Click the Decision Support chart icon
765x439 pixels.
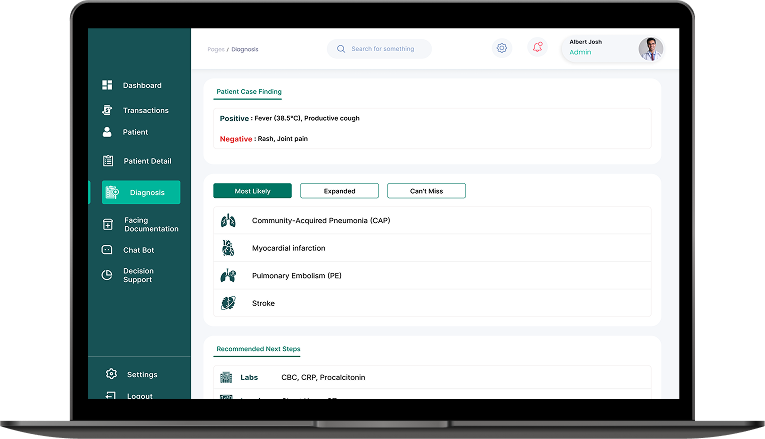point(108,275)
